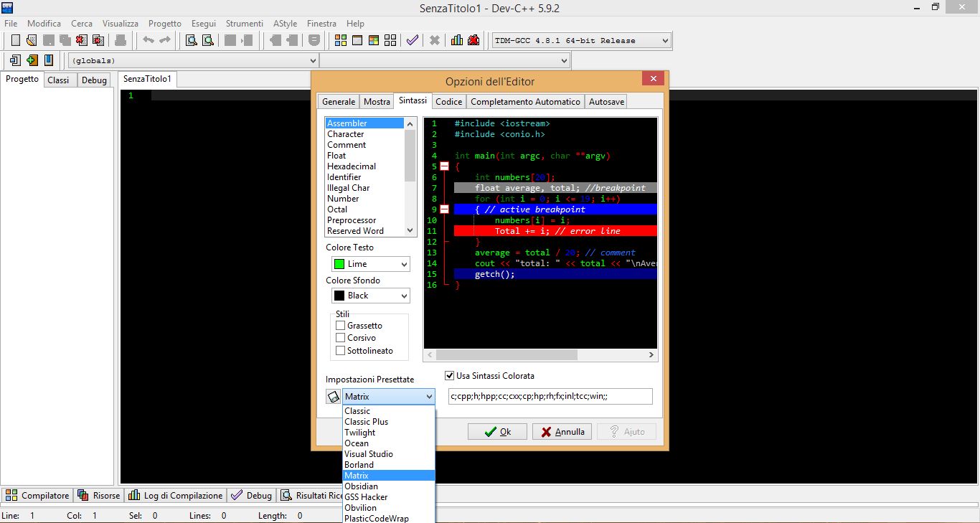Switch to the Codice tab
This screenshot has width=980, height=523.
pos(449,102)
